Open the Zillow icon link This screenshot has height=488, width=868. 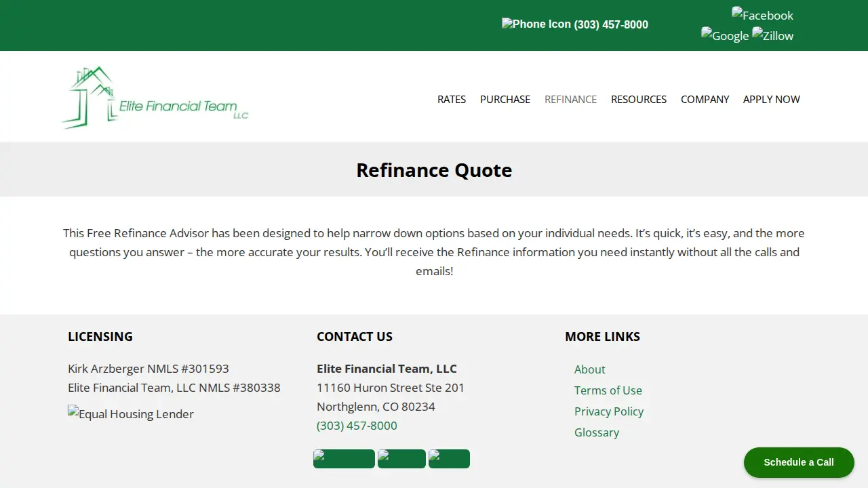(x=772, y=35)
